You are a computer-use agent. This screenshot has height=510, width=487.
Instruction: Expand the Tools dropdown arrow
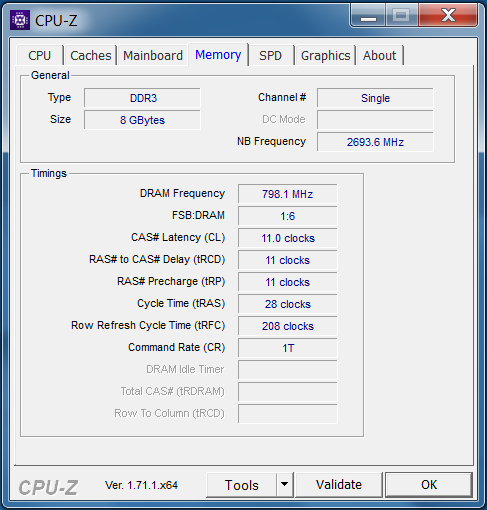284,484
